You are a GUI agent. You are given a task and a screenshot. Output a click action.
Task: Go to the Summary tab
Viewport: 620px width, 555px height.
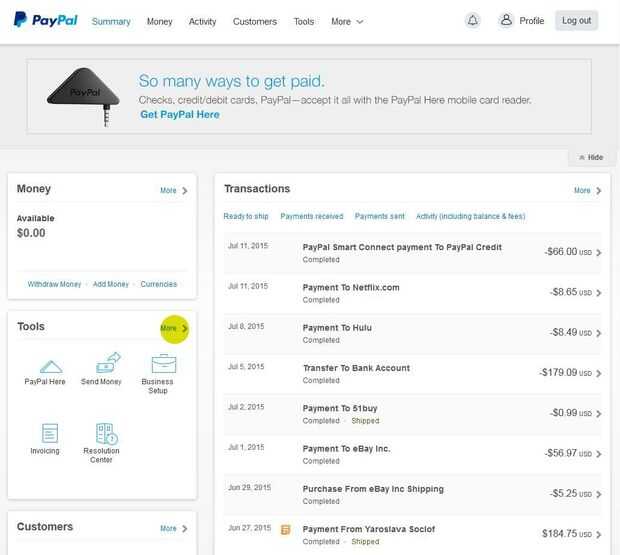click(111, 22)
